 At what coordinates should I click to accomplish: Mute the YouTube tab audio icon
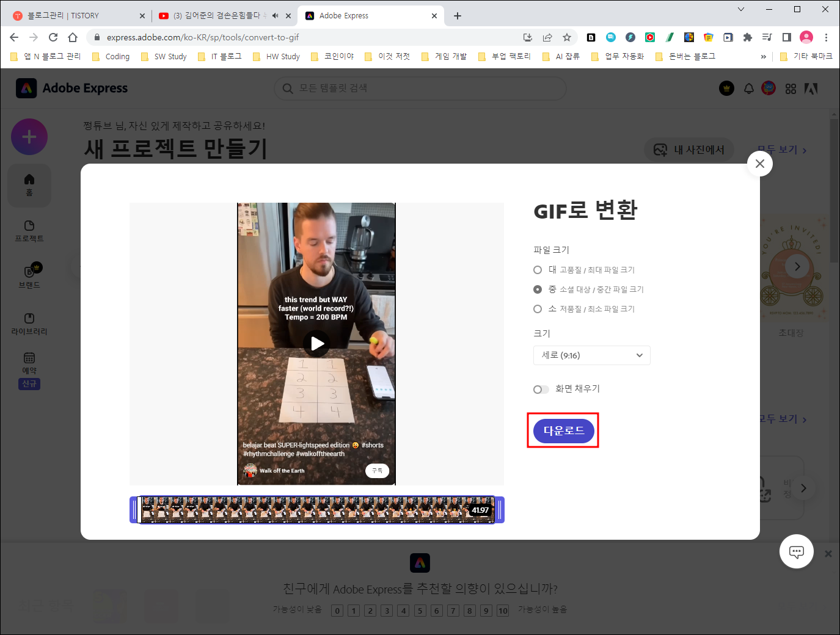276,16
